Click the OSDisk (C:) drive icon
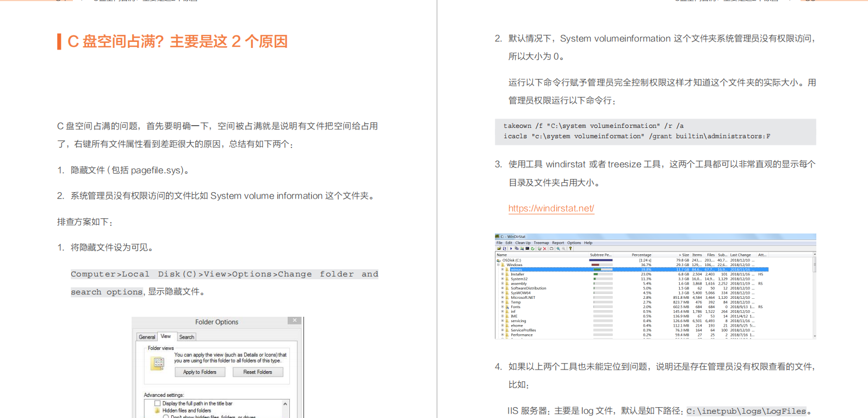868x418 pixels. tap(499, 260)
